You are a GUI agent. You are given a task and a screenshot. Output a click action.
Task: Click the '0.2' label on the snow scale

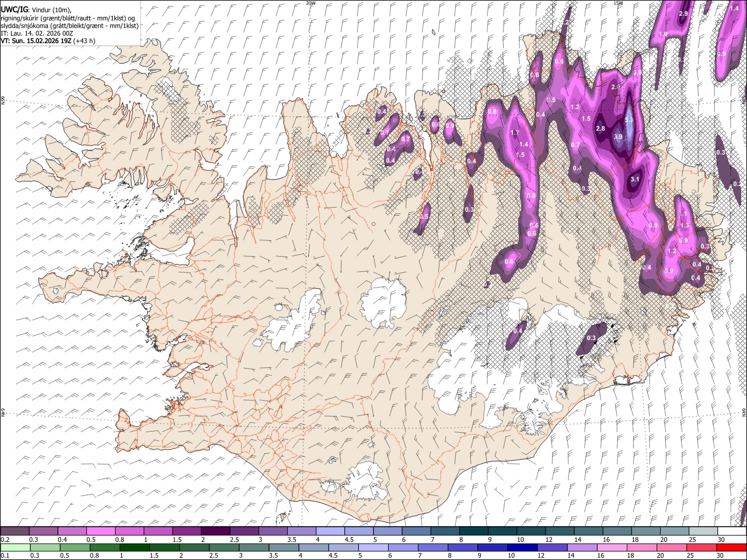coord(5,539)
